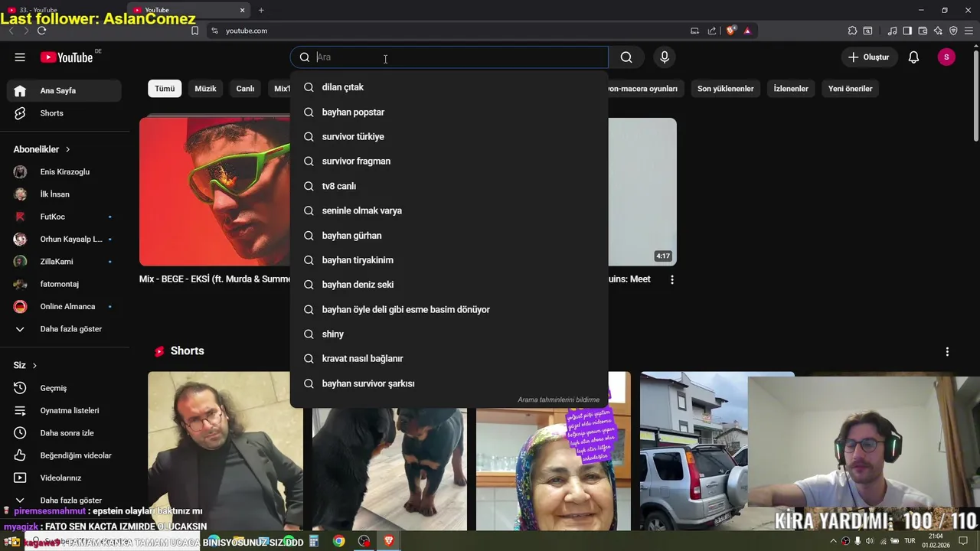This screenshot has height=551, width=980.
Task: Open the short with man in glasses
Action: pos(225,451)
